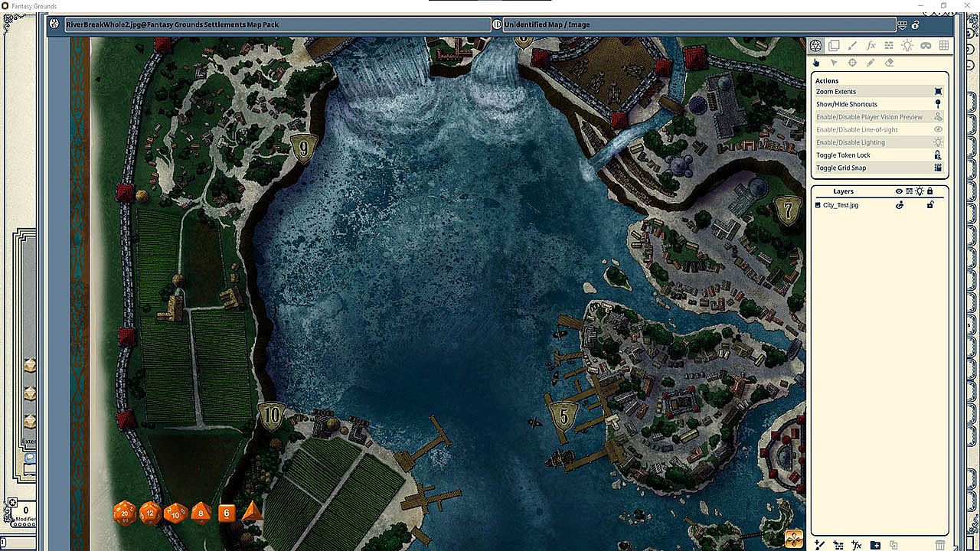Open the layers tool tab icon
The width and height of the screenshot is (980, 551).
(x=834, y=46)
